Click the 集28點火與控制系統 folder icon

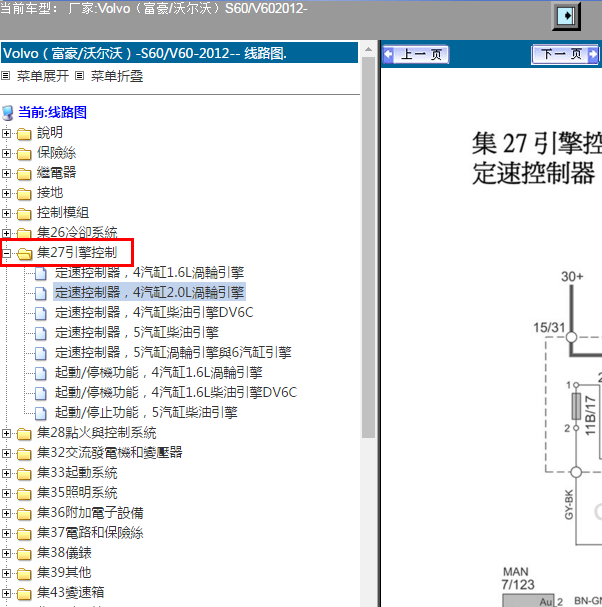pos(24,434)
